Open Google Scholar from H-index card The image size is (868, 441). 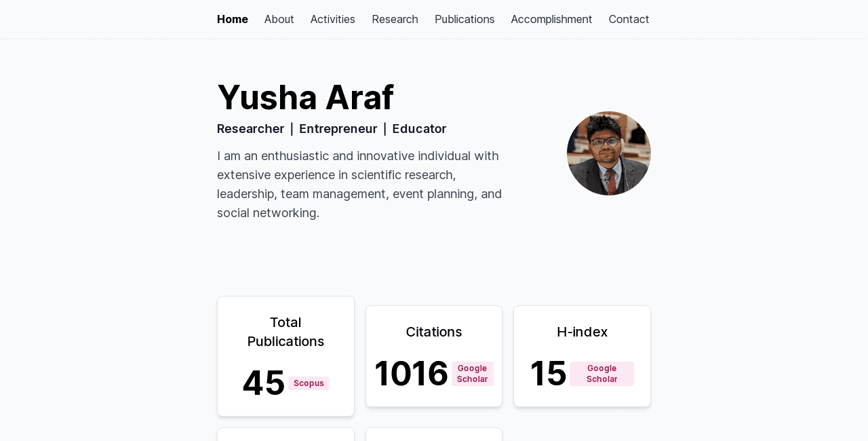click(601, 374)
